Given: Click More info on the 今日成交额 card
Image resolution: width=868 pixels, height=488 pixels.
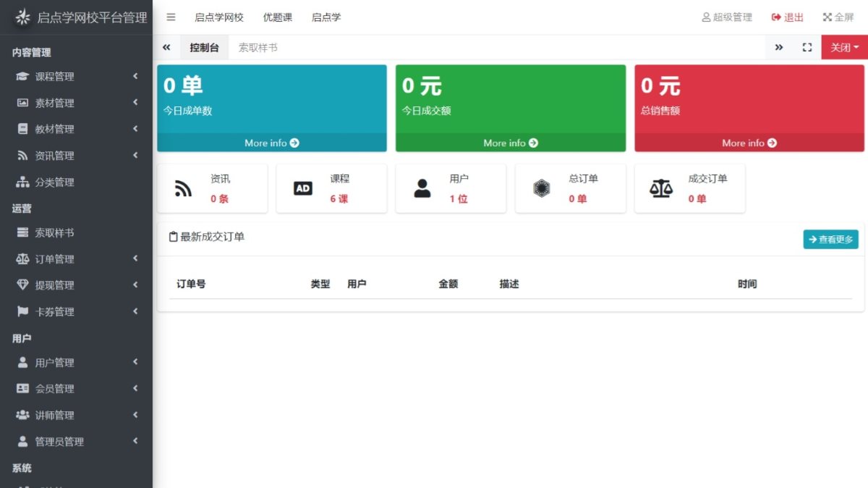Looking at the screenshot, I should [510, 143].
